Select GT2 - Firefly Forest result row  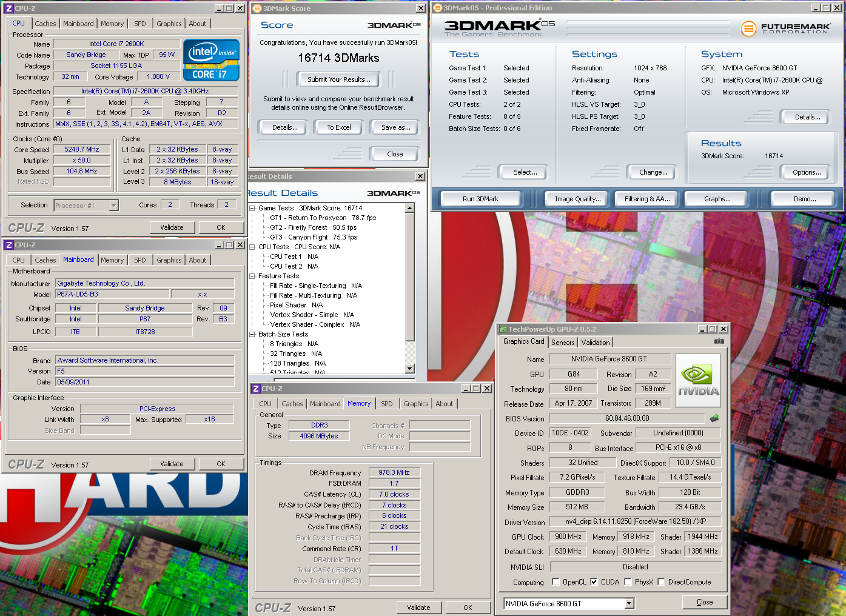(313, 227)
